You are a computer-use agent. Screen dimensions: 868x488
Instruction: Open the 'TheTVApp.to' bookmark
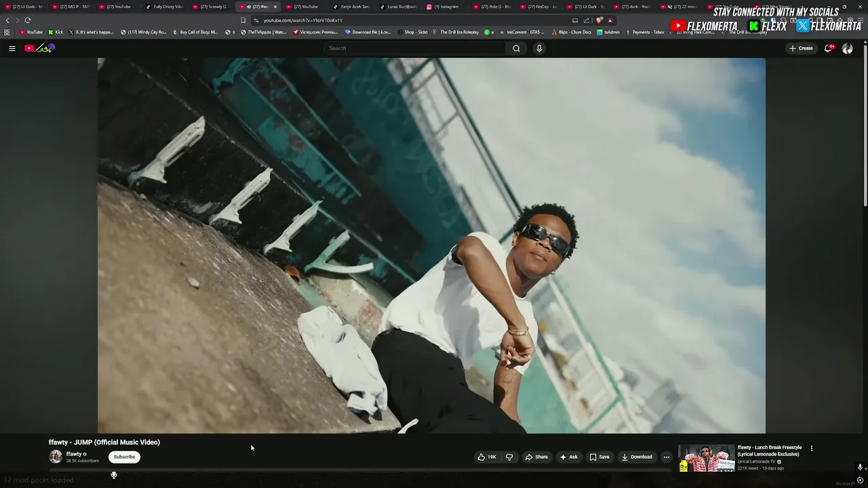(264, 32)
